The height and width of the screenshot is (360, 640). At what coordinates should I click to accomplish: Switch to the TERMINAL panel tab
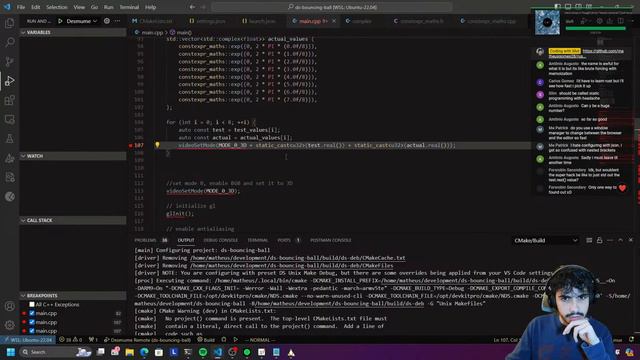[x=258, y=240]
